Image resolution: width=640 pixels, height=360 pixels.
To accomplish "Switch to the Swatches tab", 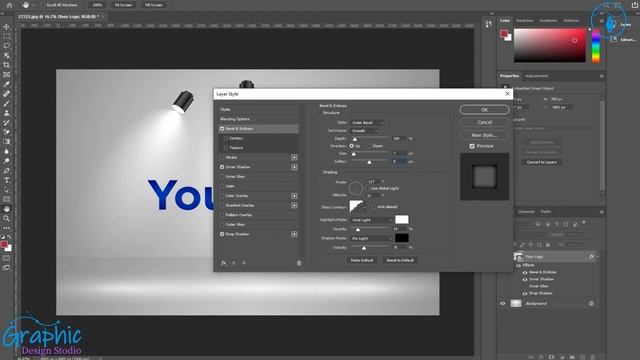I will [x=524, y=20].
